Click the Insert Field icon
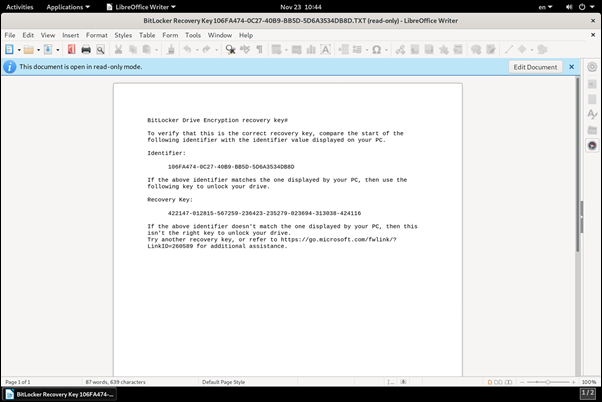Viewport: 602px width, 402px height. pos(357,50)
